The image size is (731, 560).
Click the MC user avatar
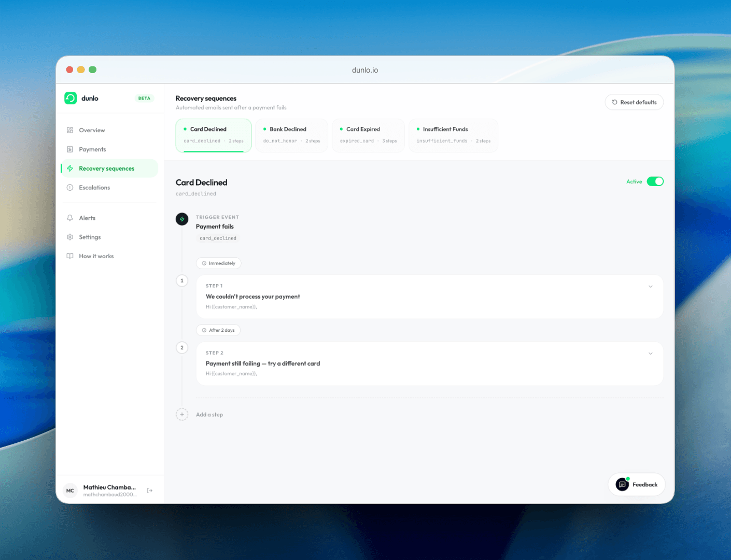click(x=70, y=491)
